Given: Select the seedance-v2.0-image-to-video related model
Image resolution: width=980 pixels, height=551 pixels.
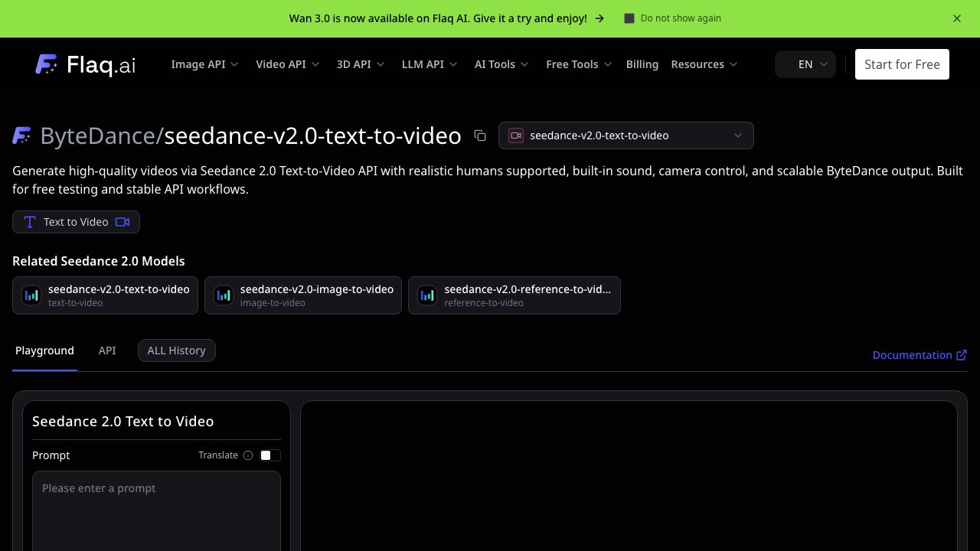Looking at the screenshot, I should click(x=303, y=295).
